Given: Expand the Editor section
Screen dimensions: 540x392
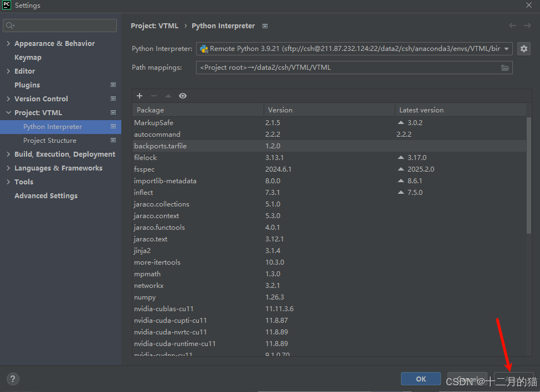Looking at the screenshot, I should 8,71.
